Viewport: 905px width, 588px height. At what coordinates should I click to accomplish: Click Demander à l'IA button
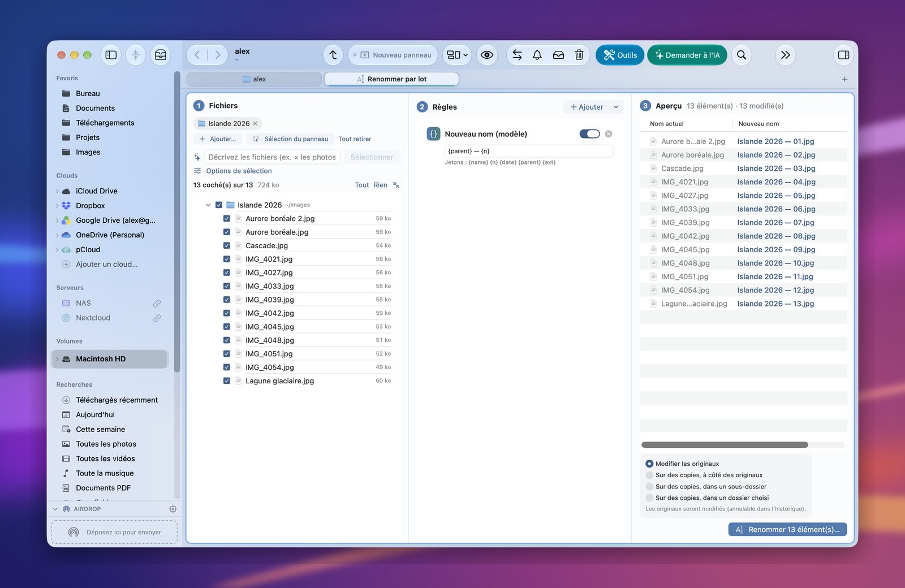click(x=687, y=55)
